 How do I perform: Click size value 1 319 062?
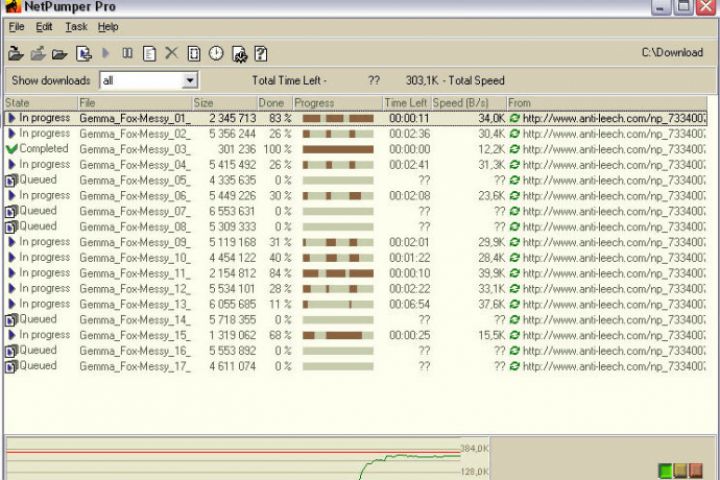(232, 335)
